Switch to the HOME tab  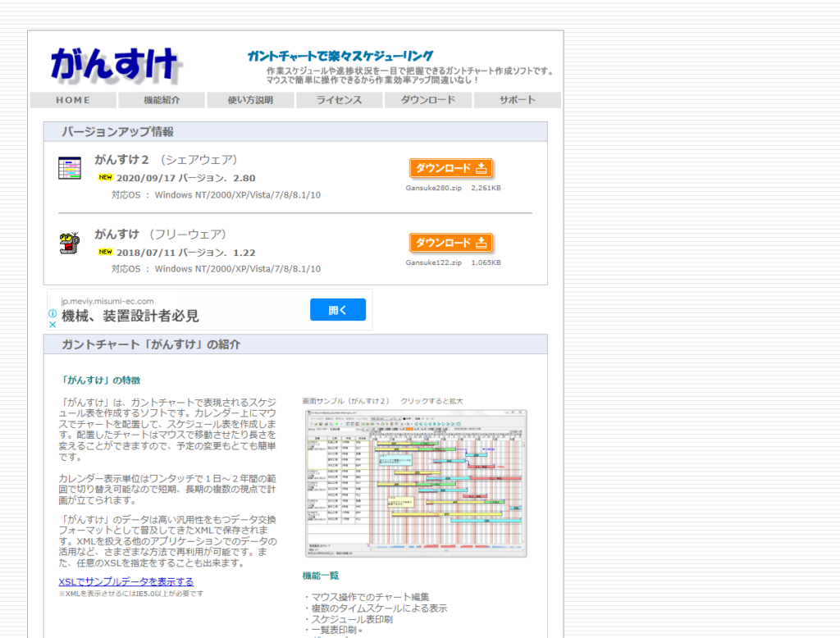point(73,99)
